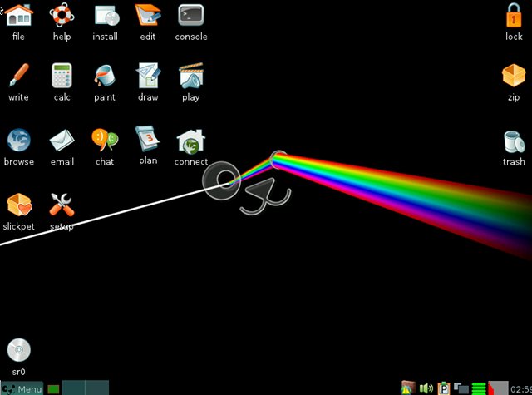This screenshot has width=532, height=395.
Task: Open the plan calendar icon
Action: [148, 138]
